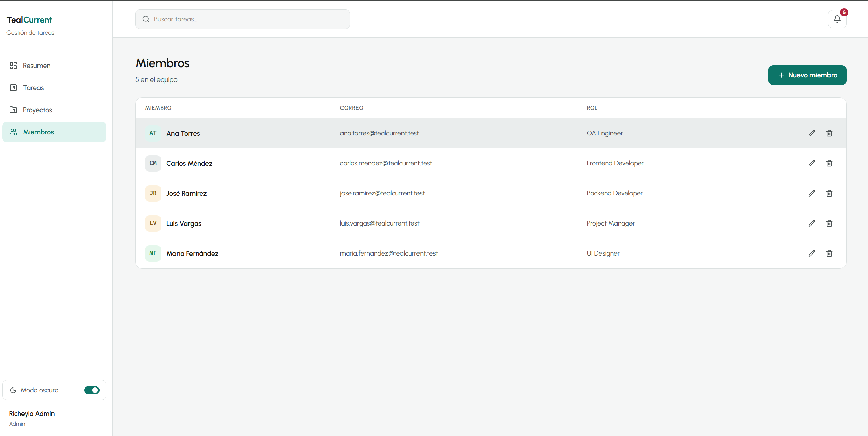Edit Carlos Méndez with the pencil icon
Viewport: 868px width, 436px height.
pos(812,163)
